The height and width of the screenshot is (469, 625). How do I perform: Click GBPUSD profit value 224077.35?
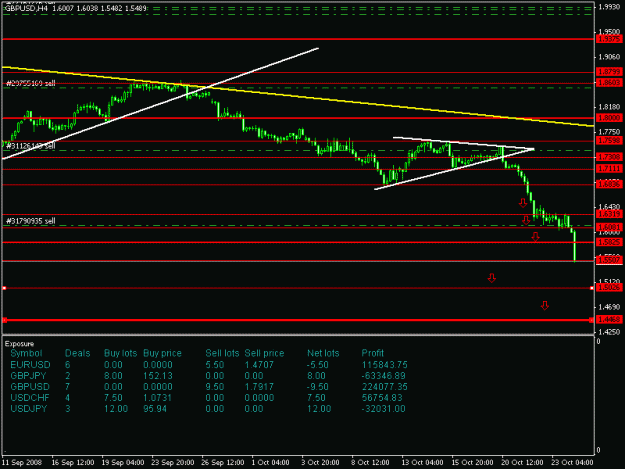tap(384, 387)
